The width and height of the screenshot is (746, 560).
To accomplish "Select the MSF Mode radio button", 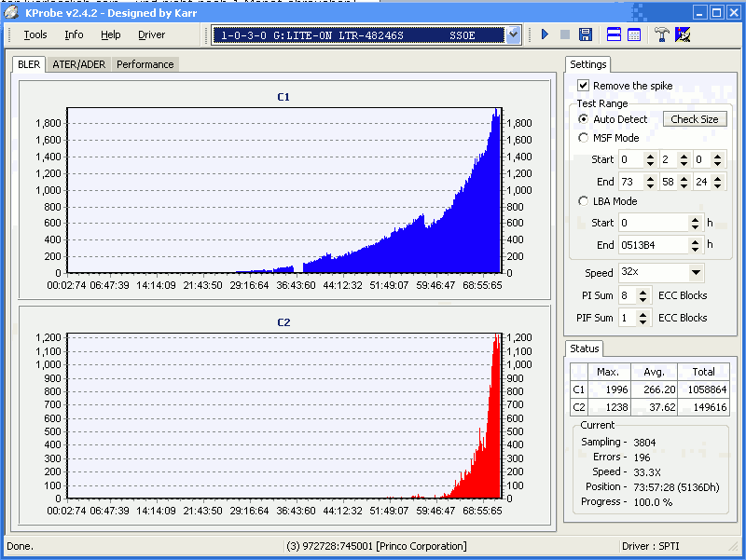I will pyautogui.click(x=583, y=138).
